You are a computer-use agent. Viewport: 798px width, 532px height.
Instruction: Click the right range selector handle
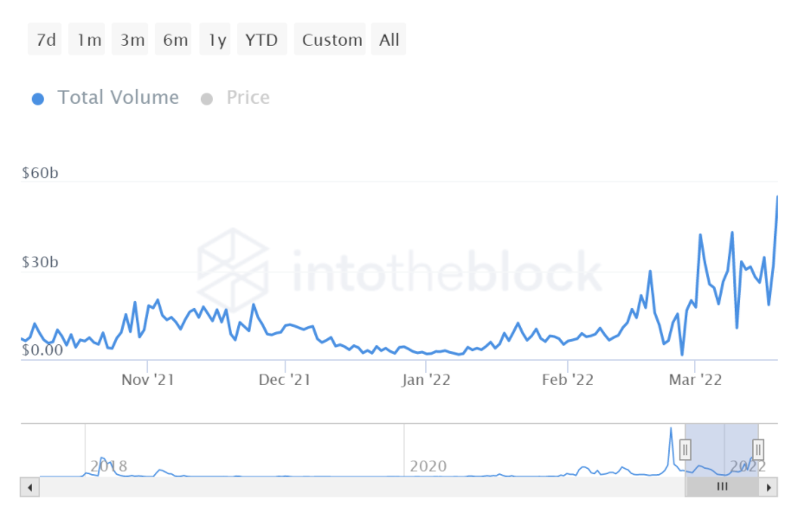(x=758, y=449)
